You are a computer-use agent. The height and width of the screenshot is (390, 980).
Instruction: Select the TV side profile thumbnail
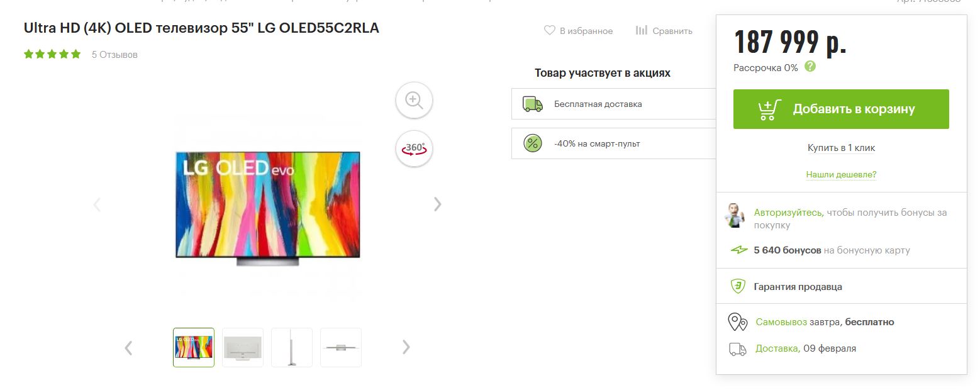click(292, 347)
